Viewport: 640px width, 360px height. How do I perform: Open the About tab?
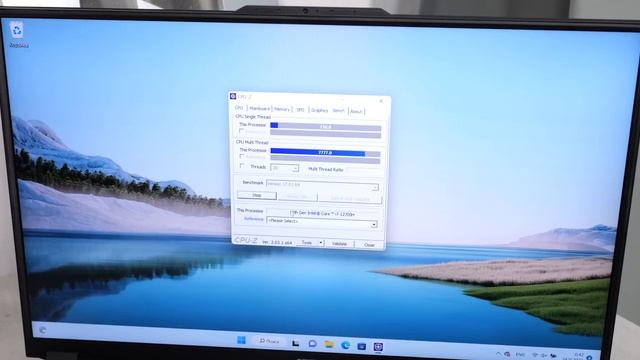[x=356, y=111]
